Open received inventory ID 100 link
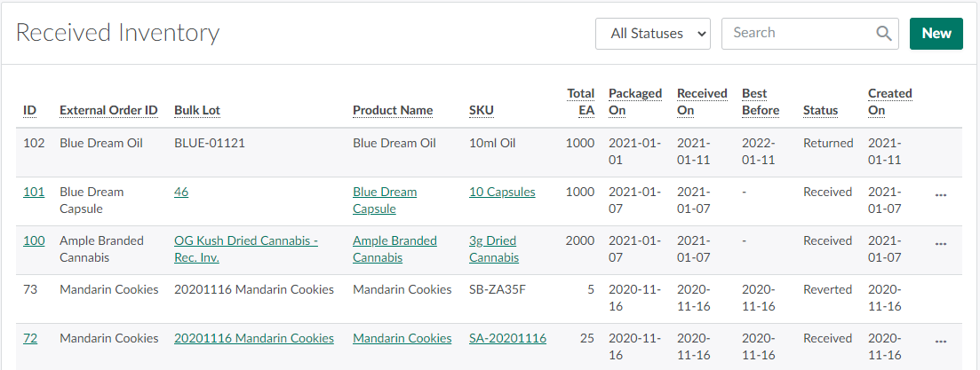Image resolution: width=980 pixels, height=370 pixels. 34,240
